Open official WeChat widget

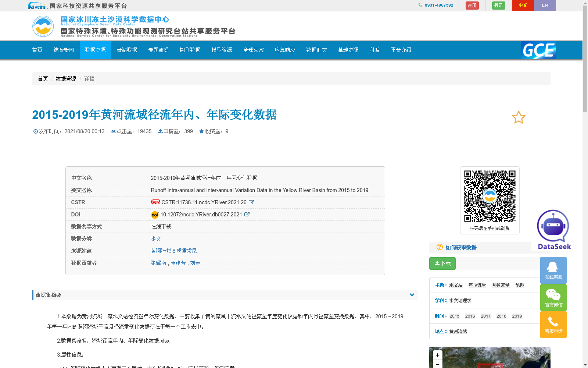(x=553, y=297)
